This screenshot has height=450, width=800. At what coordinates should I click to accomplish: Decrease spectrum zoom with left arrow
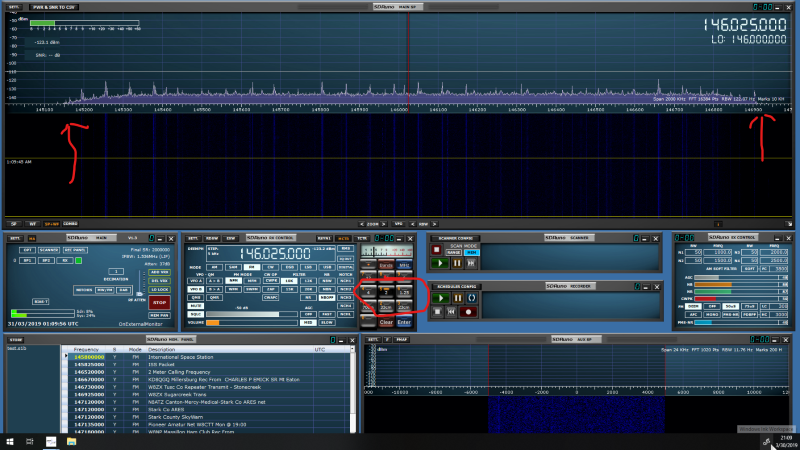click(362, 224)
